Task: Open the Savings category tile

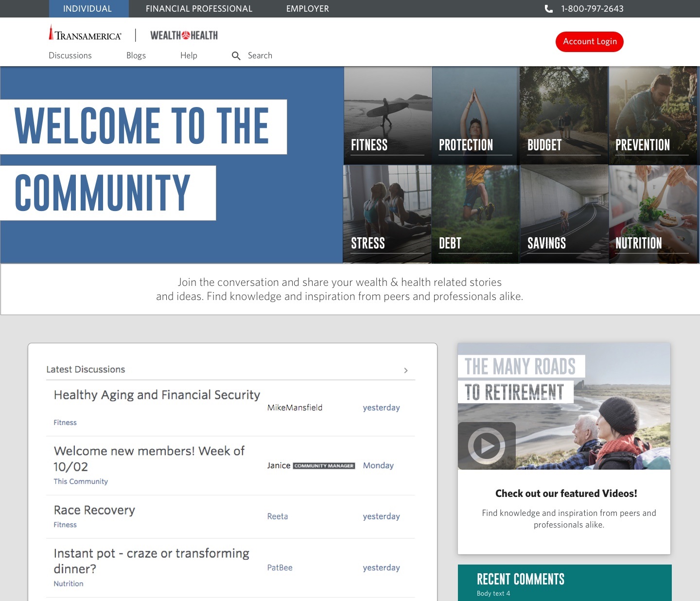Action: click(564, 214)
